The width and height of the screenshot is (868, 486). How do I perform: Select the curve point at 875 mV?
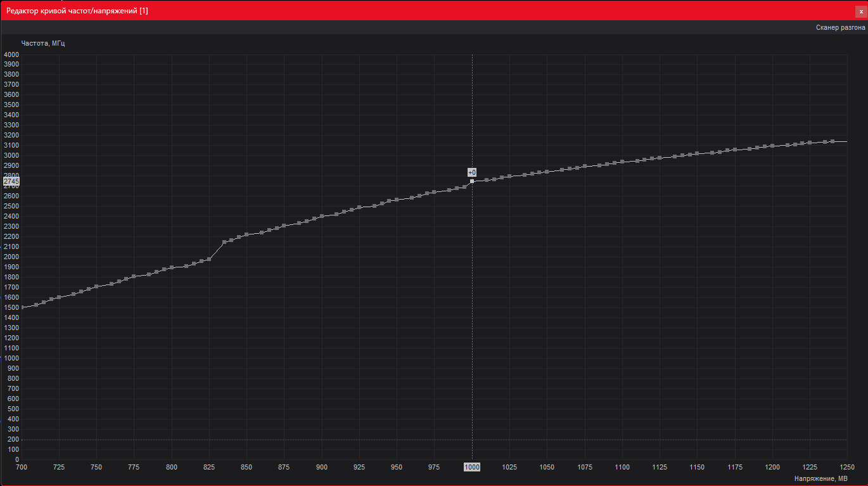click(284, 226)
